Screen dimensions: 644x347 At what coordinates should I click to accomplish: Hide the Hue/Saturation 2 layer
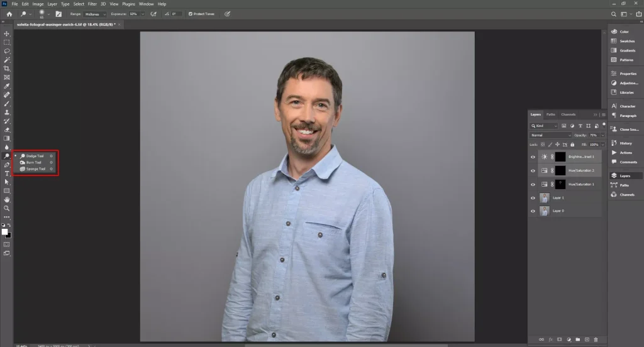(533, 170)
